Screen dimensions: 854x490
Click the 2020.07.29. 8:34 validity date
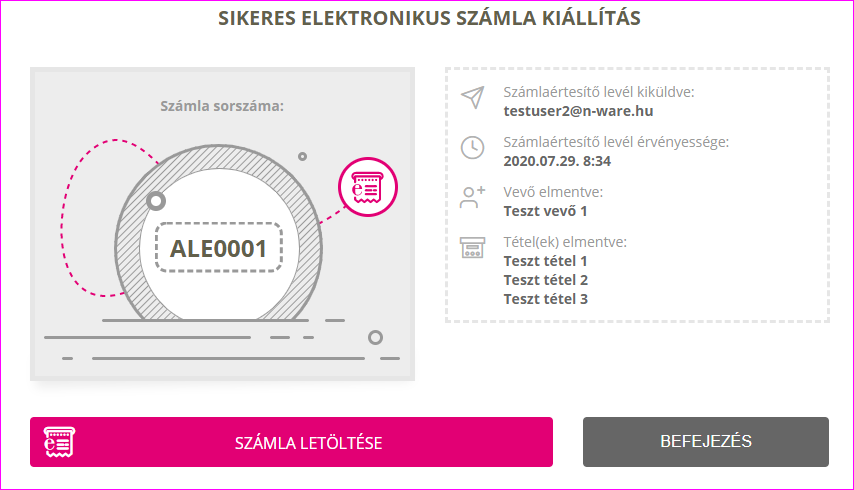(557, 161)
